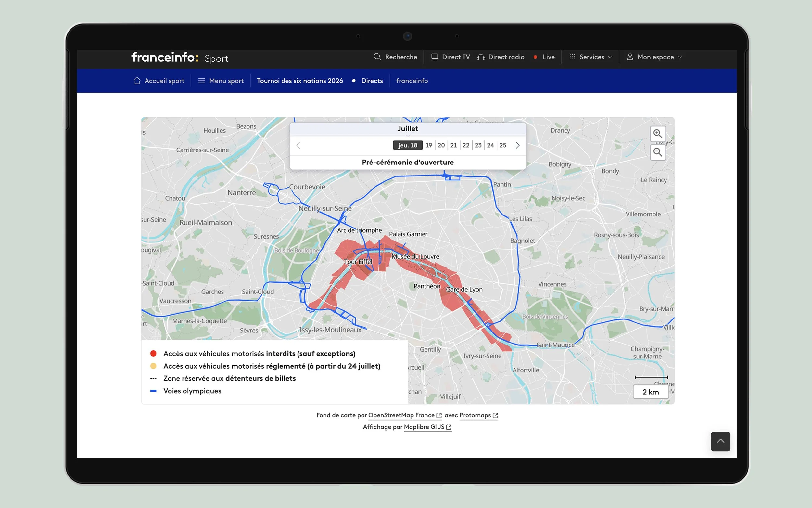Click 2 km scale box
This screenshot has width=812, height=508.
[x=651, y=392]
